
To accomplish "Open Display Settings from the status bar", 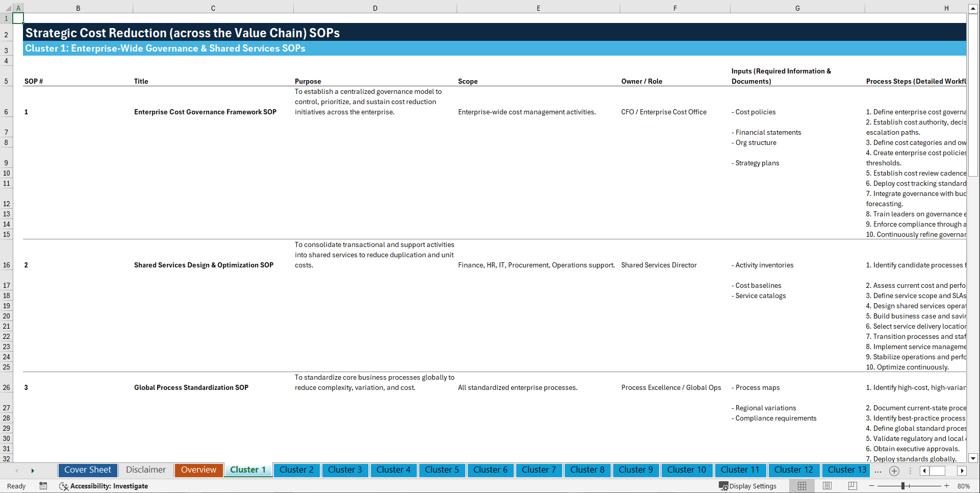I will pos(748,486).
